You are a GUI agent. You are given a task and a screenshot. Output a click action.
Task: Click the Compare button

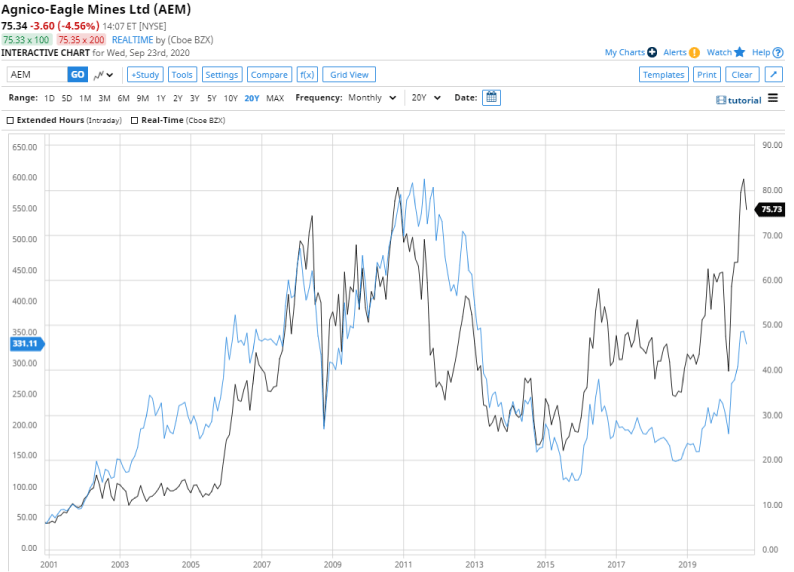269,75
